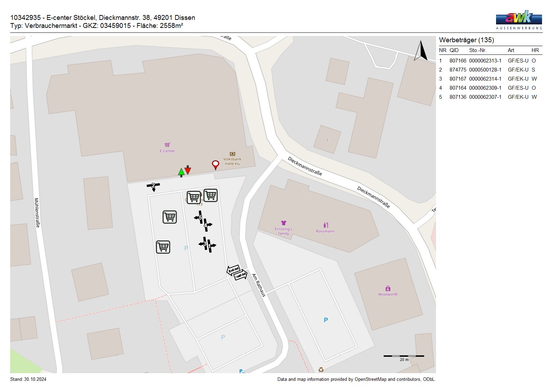Click the Volksbank Halle eG bank icon
Screen dimensions: 554x392
[x=232, y=154]
